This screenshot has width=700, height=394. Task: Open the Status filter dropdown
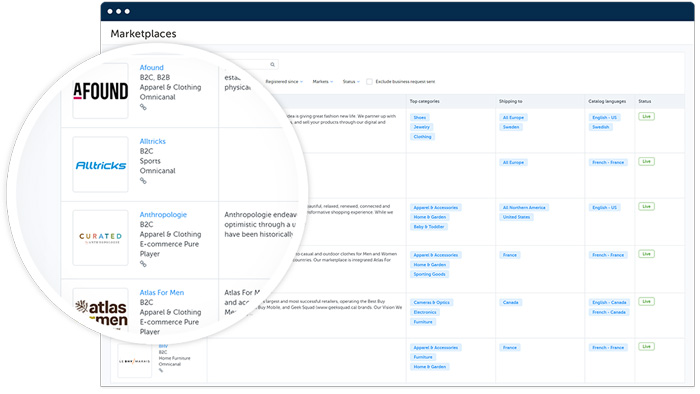351,82
